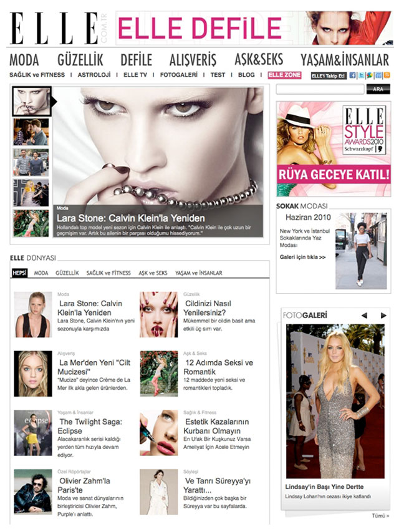Select the fifth slider thumbnail with garden
Screen dimensions: 399x532
[x=31, y=223]
